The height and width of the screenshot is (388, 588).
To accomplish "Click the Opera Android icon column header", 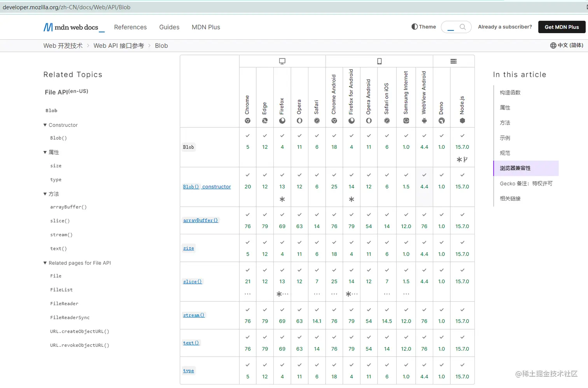I will coord(369,121).
